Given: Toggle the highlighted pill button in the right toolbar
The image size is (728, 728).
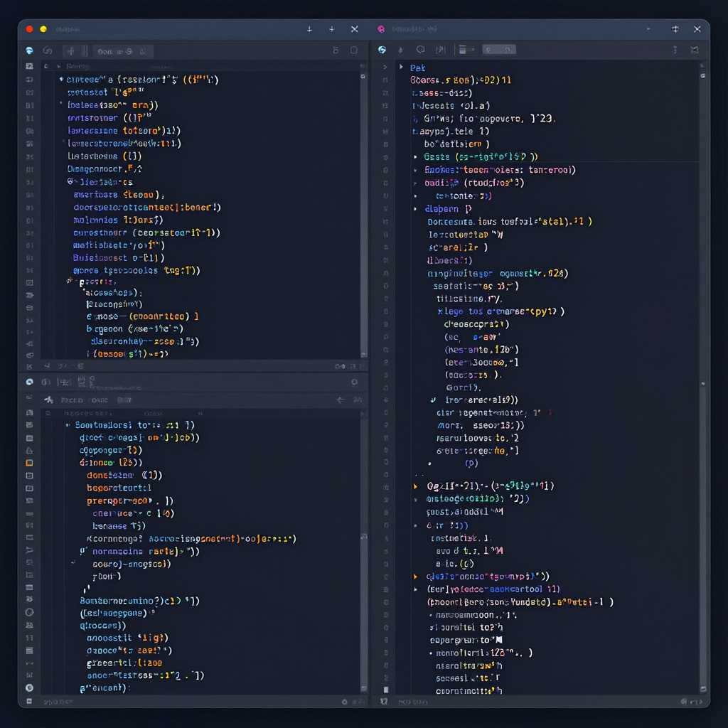Looking at the screenshot, I should 499,50.
